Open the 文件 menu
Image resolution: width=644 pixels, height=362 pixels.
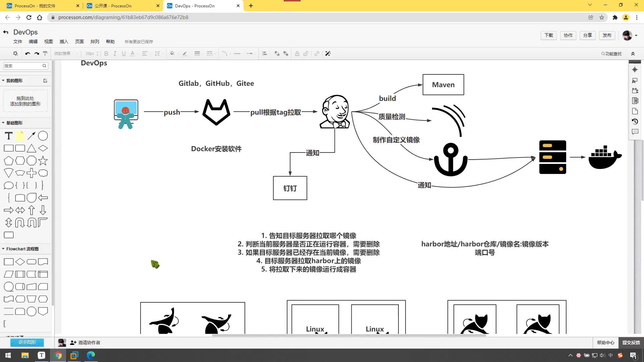(18, 42)
